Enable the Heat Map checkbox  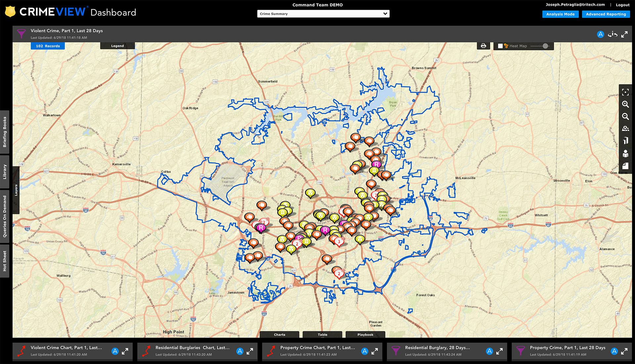[500, 46]
